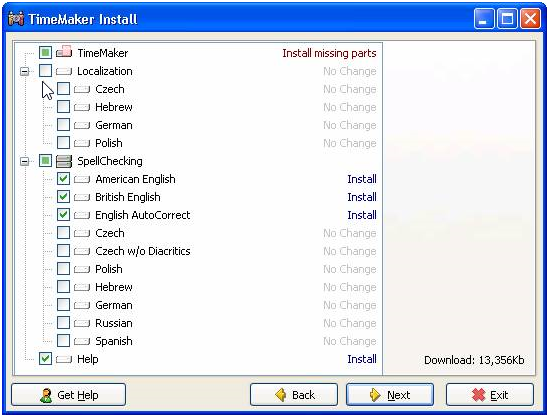Uncheck the Help component checkbox

45,359
